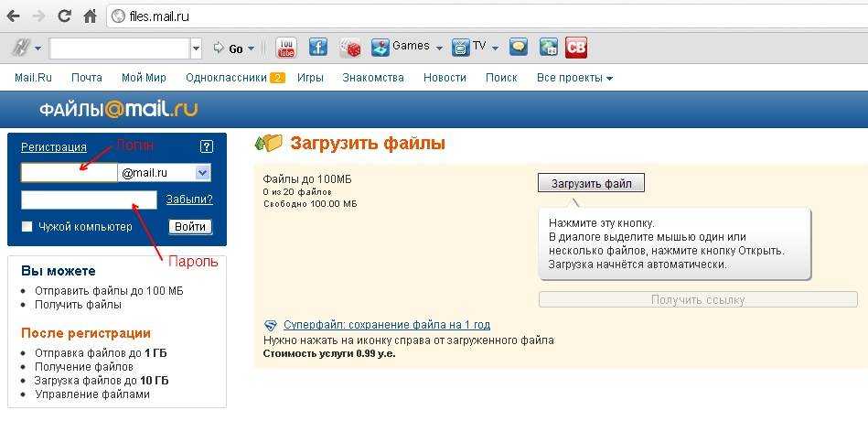Open the Суперфайл year storage link
Image resolution: width=868 pixels, height=421 pixels.
pos(386,325)
